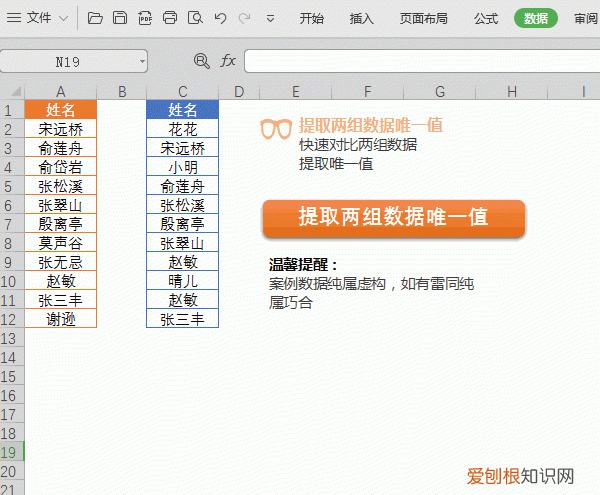Open Print Preview icon
The width and height of the screenshot is (600, 495).
tap(195, 18)
